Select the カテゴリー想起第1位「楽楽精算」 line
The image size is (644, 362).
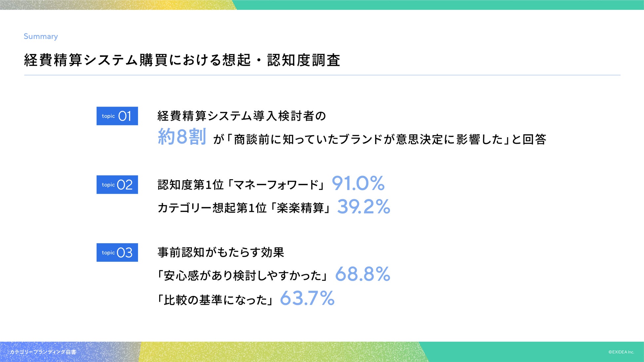tap(244, 208)
